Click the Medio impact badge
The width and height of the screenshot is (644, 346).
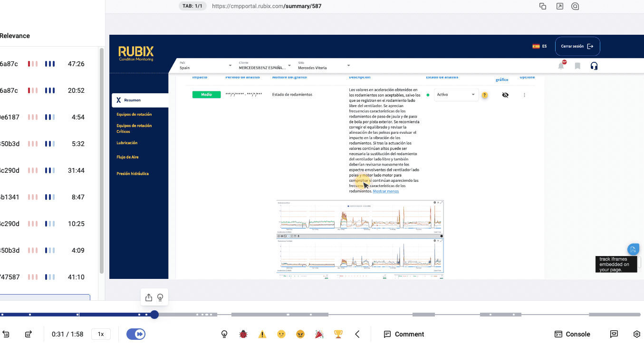[x=206, y=95]
